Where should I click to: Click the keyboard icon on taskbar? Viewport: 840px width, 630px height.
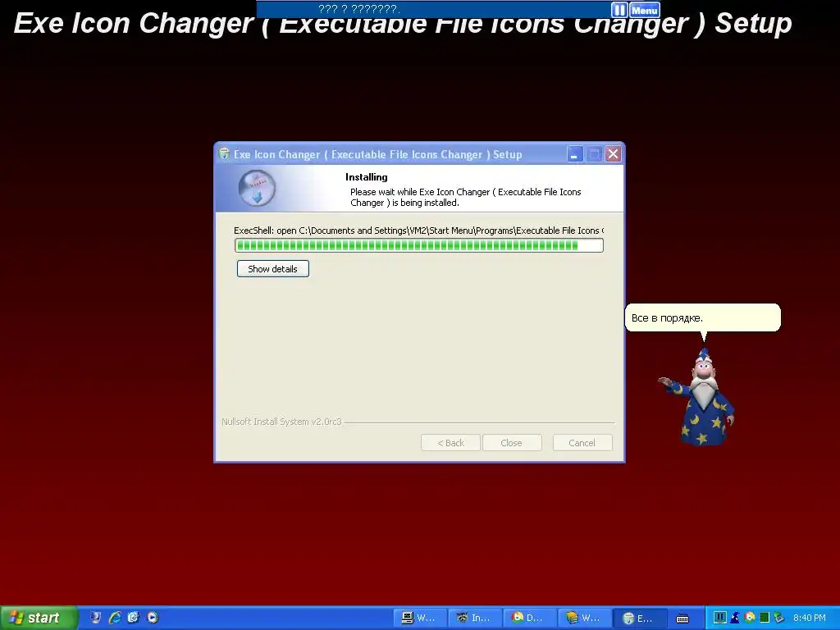click(682, 619)
